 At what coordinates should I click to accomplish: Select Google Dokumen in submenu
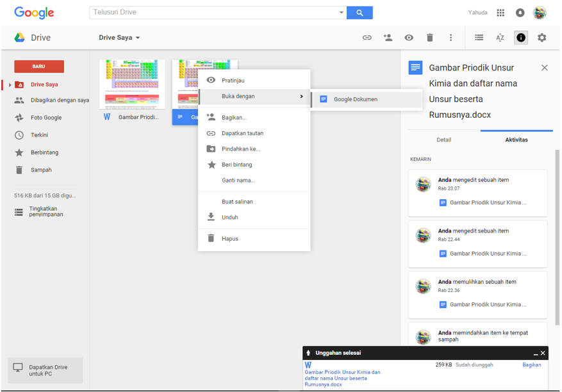pos(367,99)
